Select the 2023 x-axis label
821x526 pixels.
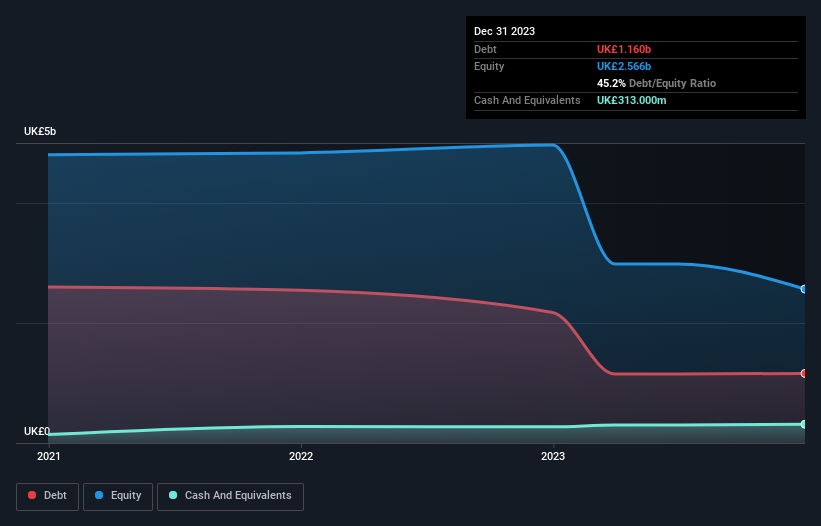[553, 456]
